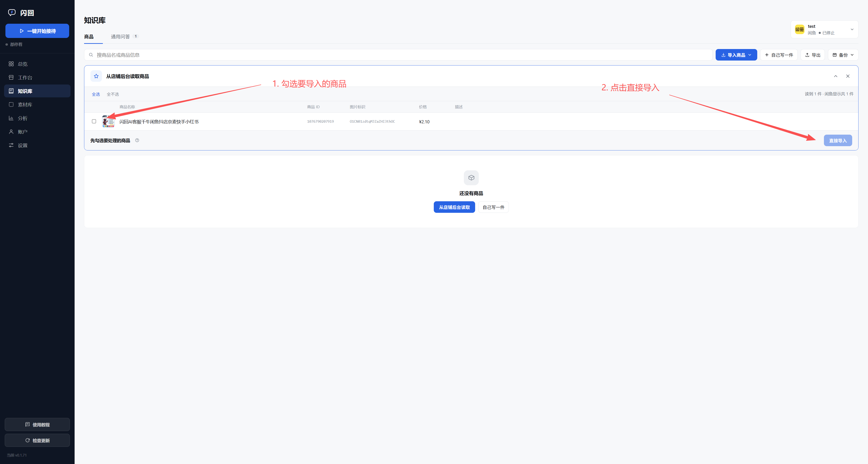Click 自己写一件 under 还没有商品
Image resolution: width=868 pixels, height=464 pixels.
tap(493, 207)
